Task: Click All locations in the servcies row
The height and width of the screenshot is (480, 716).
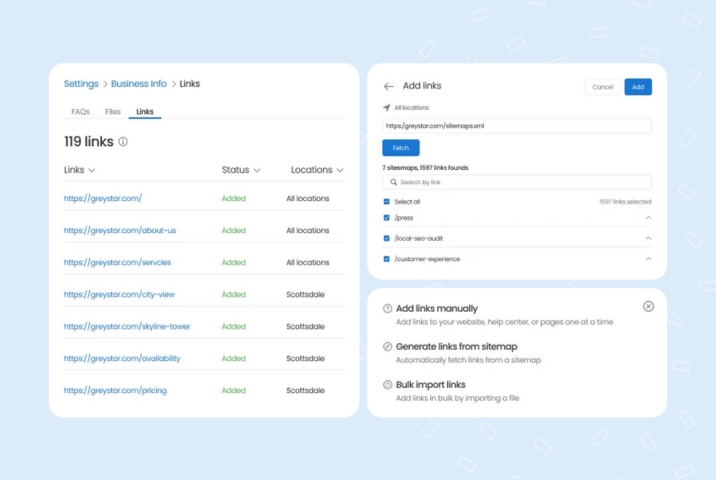Action: click(x=307, y=262)
